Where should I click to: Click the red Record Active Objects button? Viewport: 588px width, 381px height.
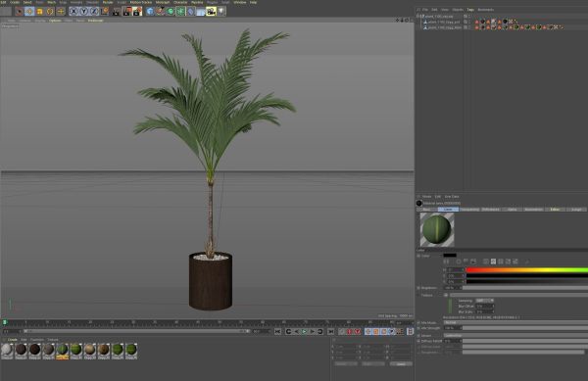(350, 332)
